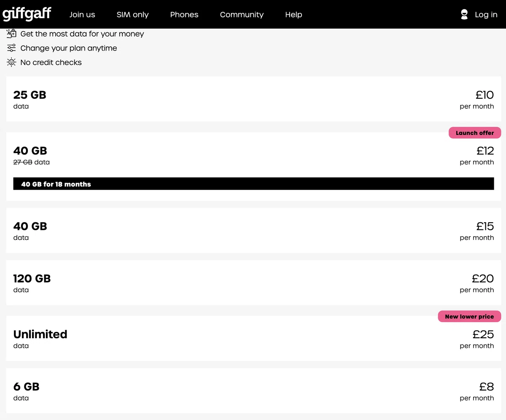Viewport: 506px width, 420px height.
Task: Click the Log in profile avatar icon
Action: [464, 14]
